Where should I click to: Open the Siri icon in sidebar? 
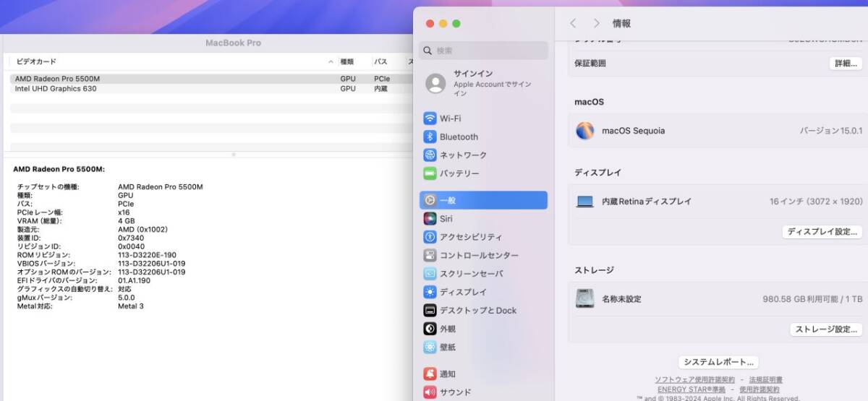pyautogui.click(x=430, y=218)
